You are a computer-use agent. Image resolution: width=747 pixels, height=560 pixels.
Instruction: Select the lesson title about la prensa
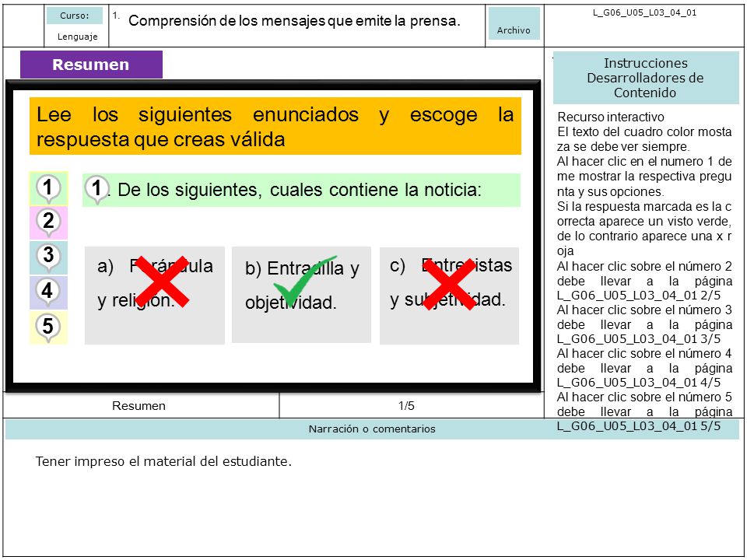point(294,20)
